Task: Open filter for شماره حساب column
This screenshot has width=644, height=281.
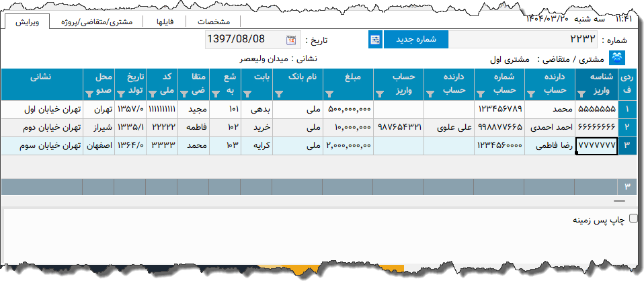Action: tap(480, 94)
